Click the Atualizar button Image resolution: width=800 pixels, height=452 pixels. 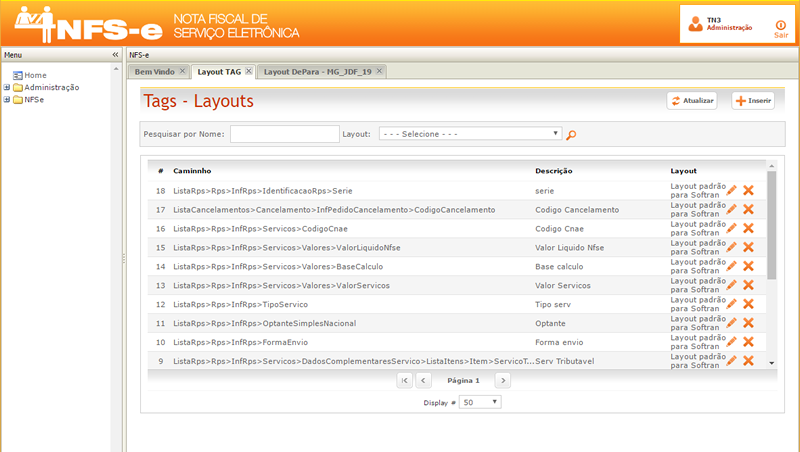click(x=692, y=101)
